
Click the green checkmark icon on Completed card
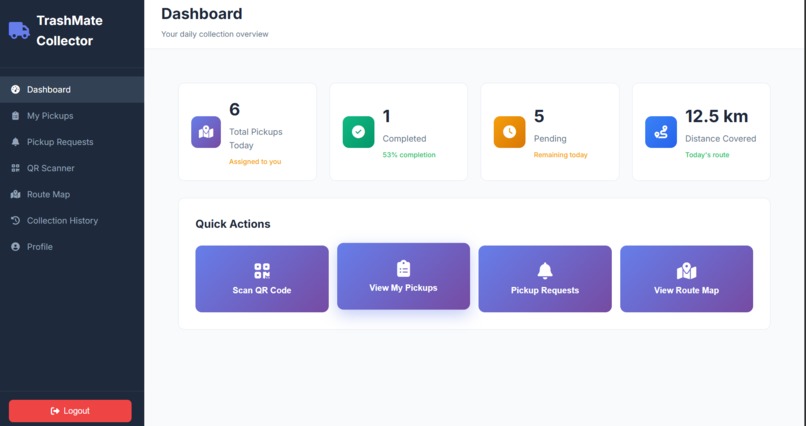pyautogui.click(x=358, y=132)
